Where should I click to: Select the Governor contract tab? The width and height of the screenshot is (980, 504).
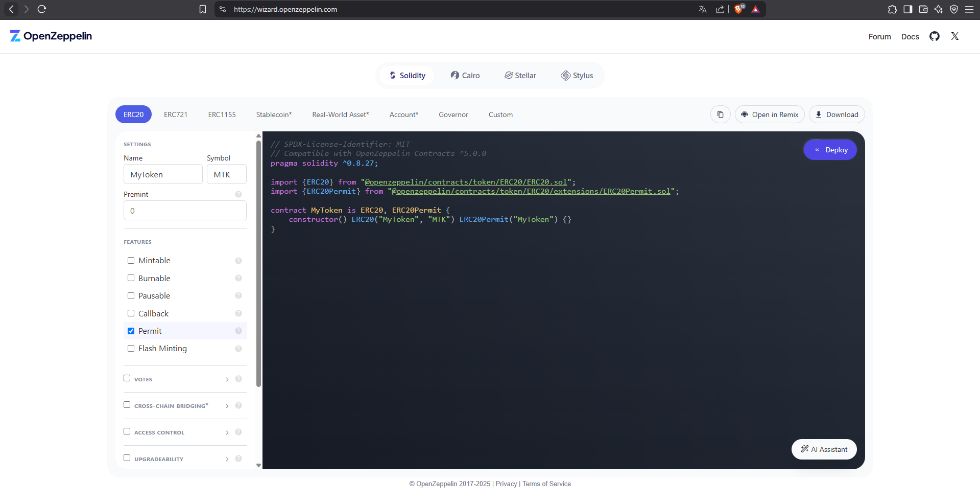[x=453, y=114]
